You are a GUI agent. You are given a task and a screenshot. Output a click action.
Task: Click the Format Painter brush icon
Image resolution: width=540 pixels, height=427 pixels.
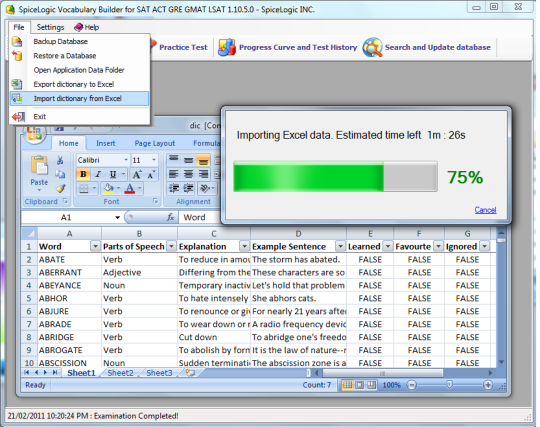61,188
